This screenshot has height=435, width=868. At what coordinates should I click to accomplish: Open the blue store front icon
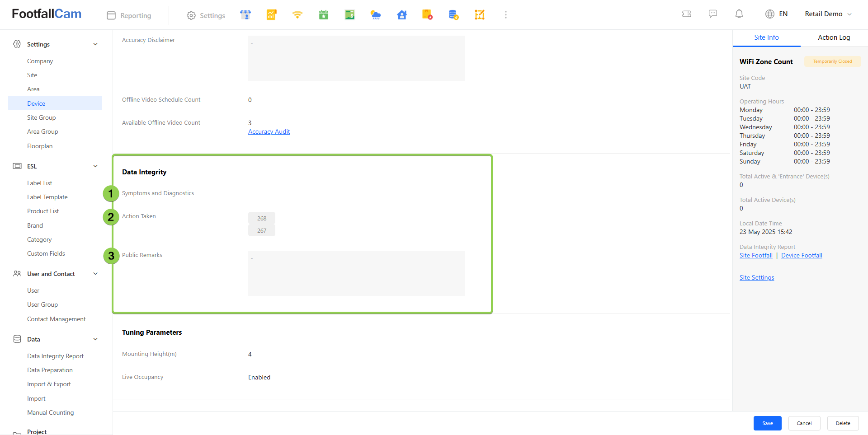click(x=245, y=15)
